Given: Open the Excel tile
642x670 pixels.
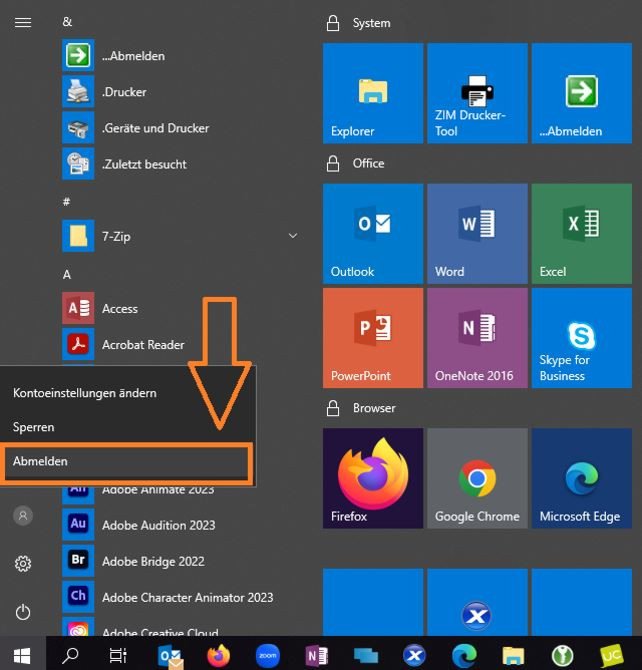Looking at the screenshot, I should click(x=581, y=234).
